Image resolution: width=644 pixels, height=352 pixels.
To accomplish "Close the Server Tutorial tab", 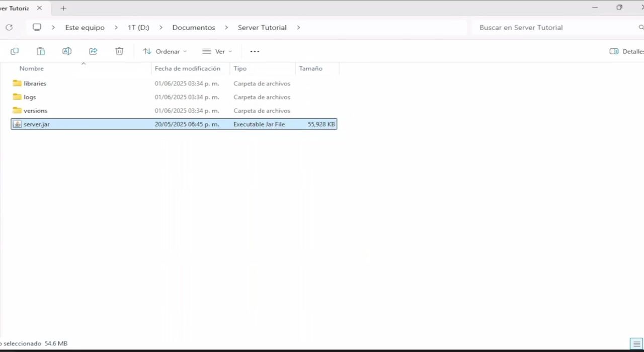I will (39, 8).
